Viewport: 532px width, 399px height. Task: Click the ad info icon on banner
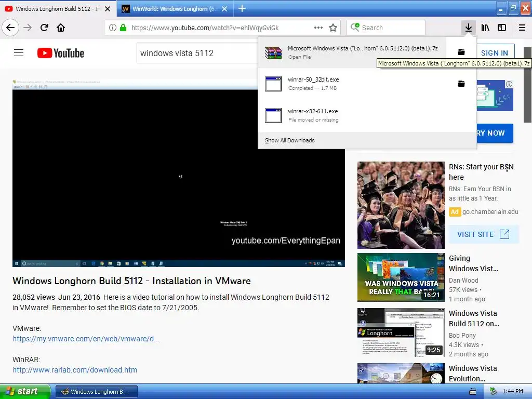point(509,84)
